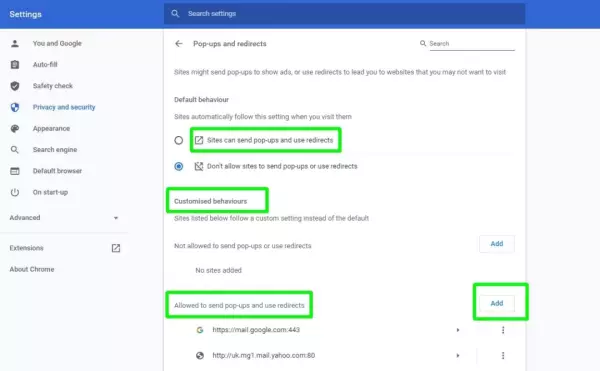The height and width of the screenshot is (371, 600).
Task: Expand the Advanced section in sidebar
Action: click(x=64, y=218)
